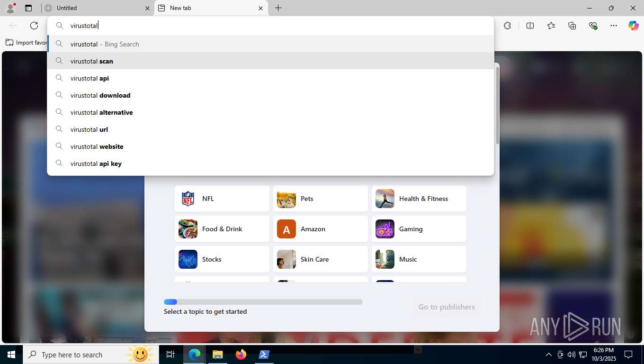
Task: Click the Meet Now camera tray icon
Action: click(560, 355)
